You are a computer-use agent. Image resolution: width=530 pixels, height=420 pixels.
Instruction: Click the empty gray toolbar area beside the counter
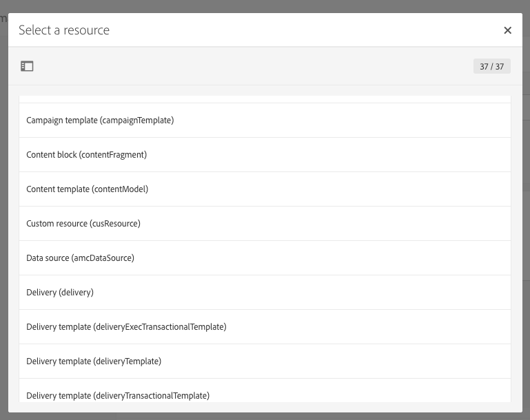coord(248,66)
